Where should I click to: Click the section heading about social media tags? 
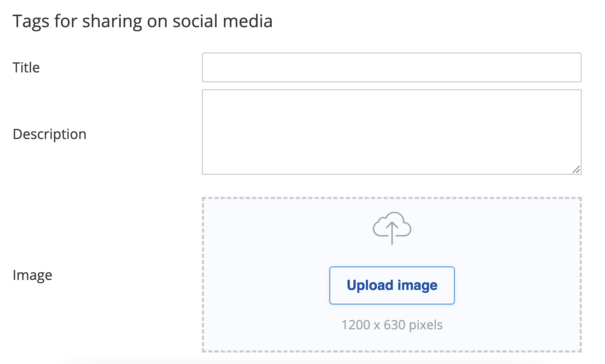142,21
